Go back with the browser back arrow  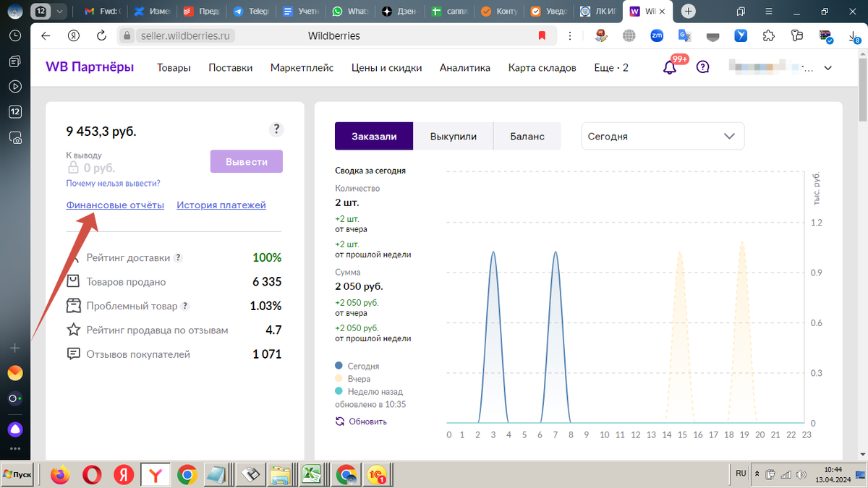coord(46,35)
